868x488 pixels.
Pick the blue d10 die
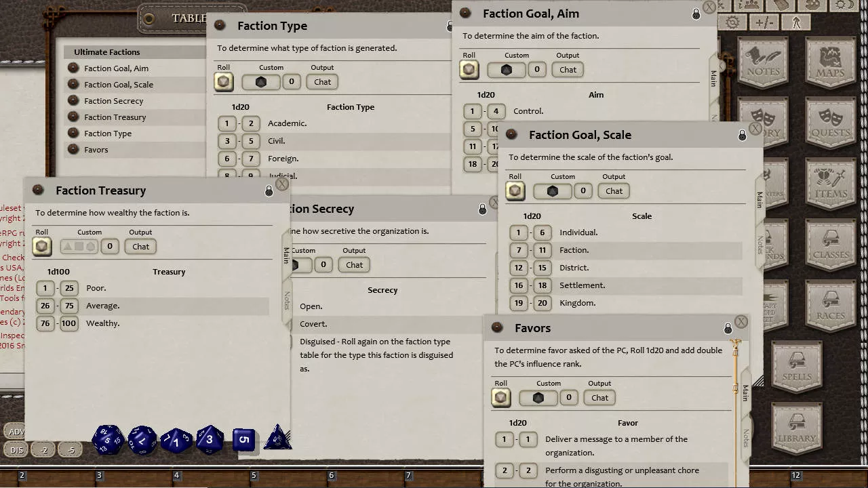click(x=176, y=441)
